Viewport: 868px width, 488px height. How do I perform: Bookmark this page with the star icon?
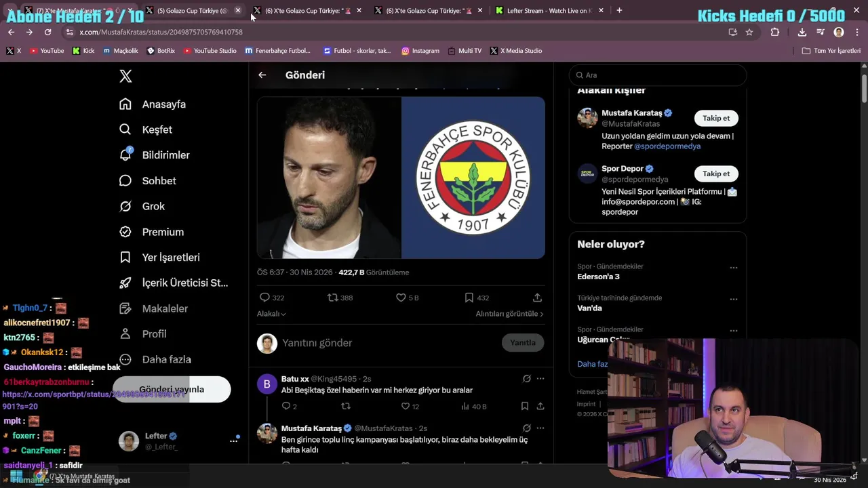coord(749,32)
